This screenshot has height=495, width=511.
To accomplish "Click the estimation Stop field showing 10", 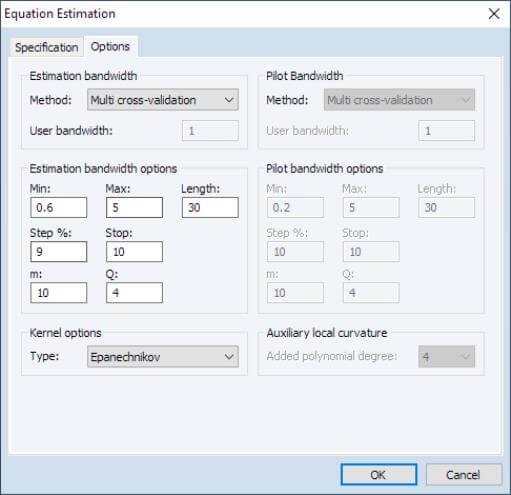I will tap(134, 252).
